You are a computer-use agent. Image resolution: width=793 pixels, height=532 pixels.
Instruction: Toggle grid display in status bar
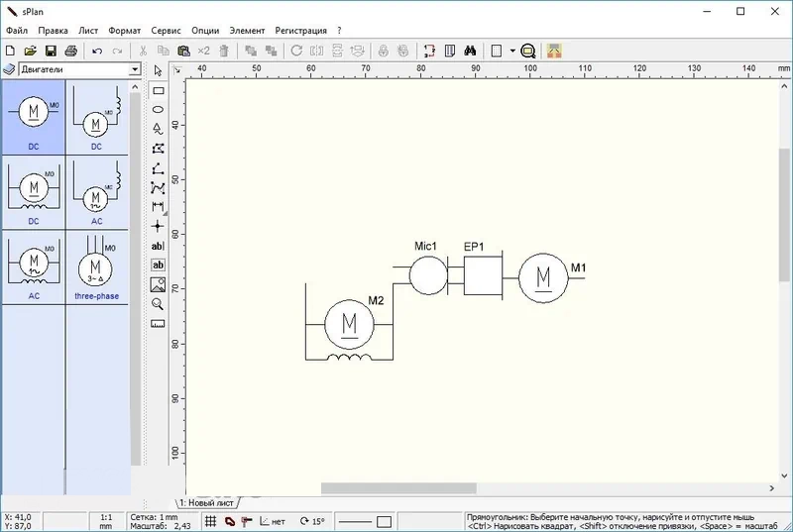[210, 521]
